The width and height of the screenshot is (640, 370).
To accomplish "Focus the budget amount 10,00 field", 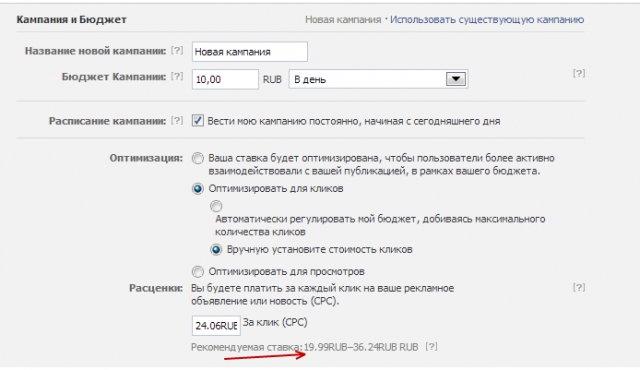I will click(225, 79).
